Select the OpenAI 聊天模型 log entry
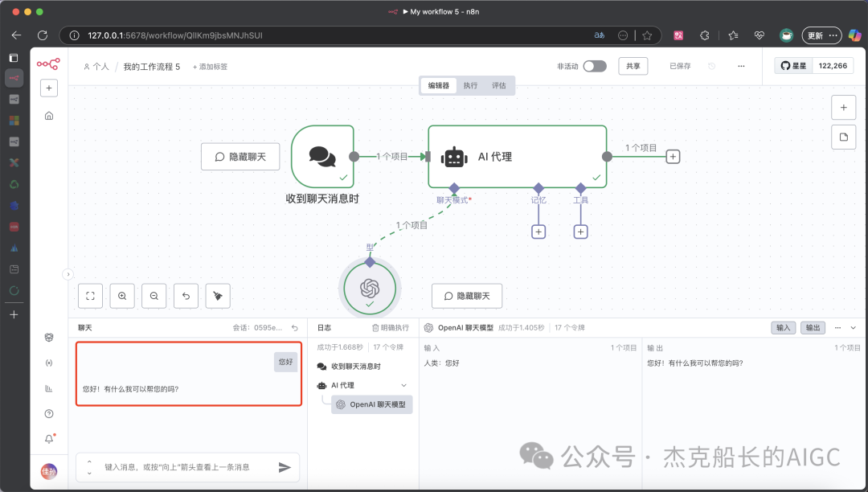The image size is (868, 492). coord(372,404)
